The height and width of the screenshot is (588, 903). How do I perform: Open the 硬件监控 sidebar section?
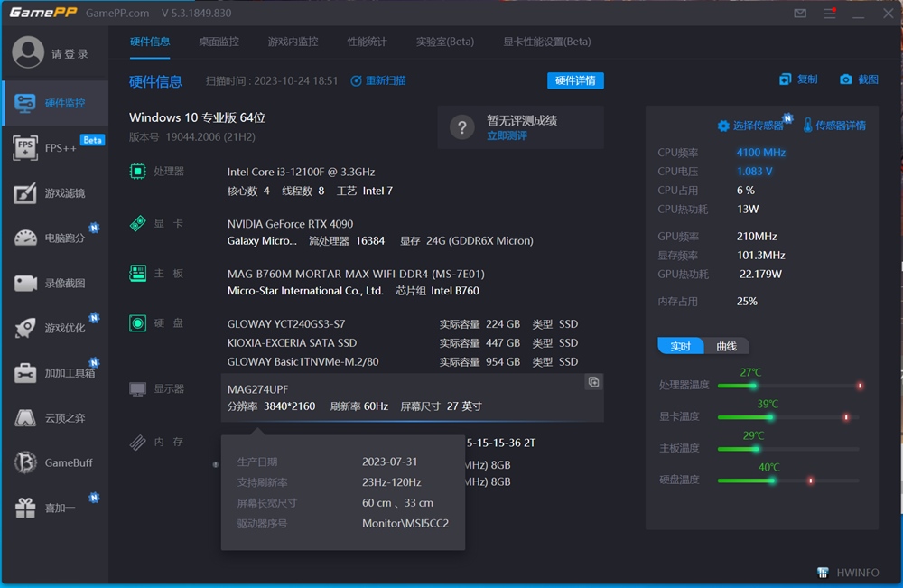coord(55,103)
